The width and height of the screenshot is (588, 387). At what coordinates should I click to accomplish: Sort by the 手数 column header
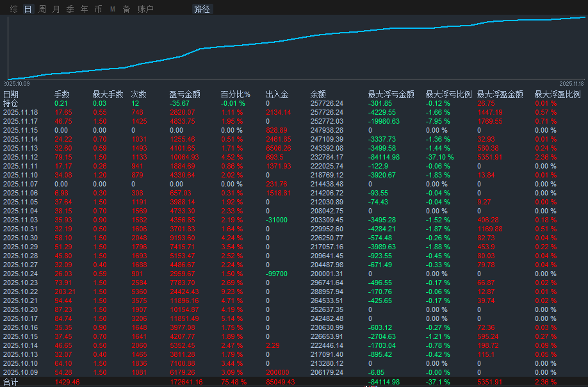tap(62, 94)
